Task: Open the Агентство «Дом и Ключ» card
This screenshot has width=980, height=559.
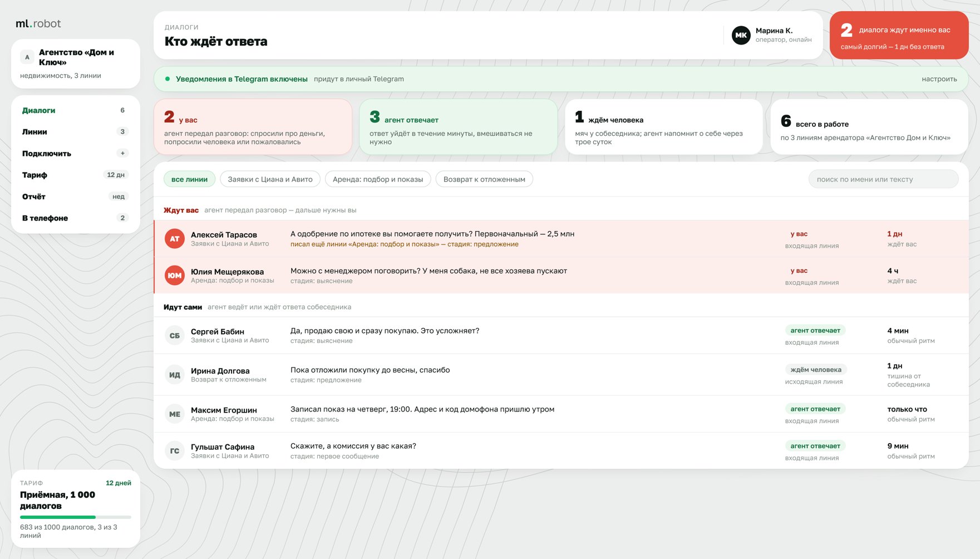Action: point(76,63)
